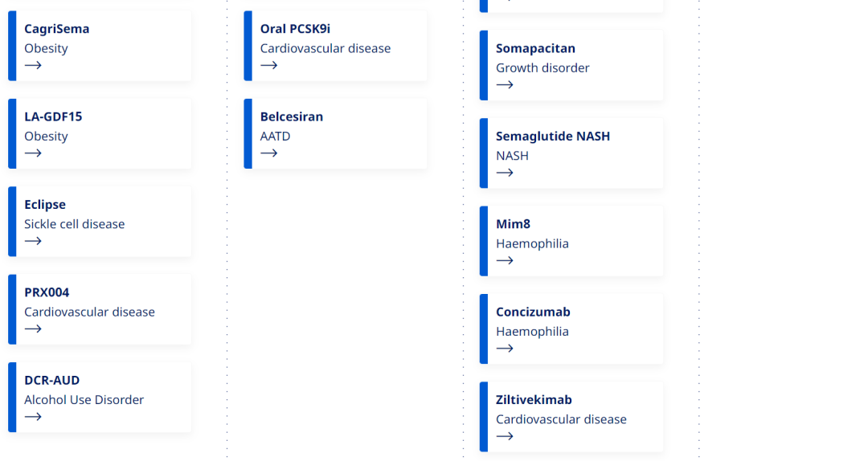Click the Oral PCSK9i heading
868x461 pixels.
pyautogui.click(x=295, y=29)
